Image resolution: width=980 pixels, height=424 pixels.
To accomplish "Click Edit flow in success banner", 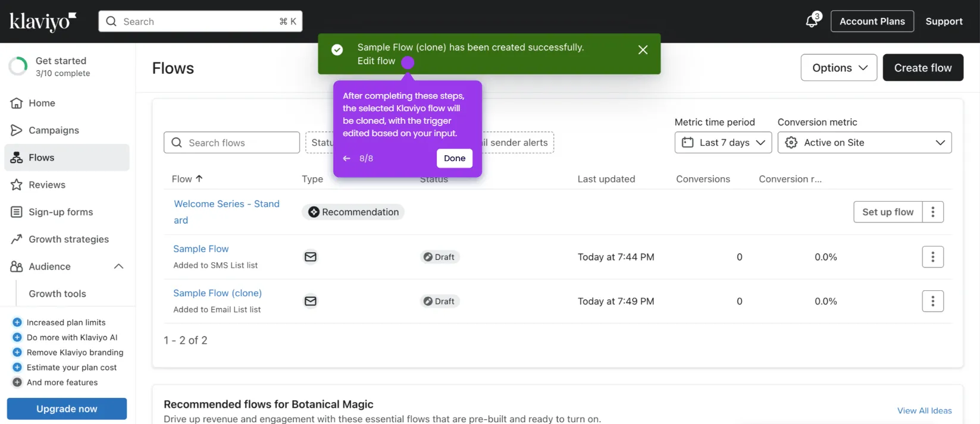I will click(x=376, y=61).
